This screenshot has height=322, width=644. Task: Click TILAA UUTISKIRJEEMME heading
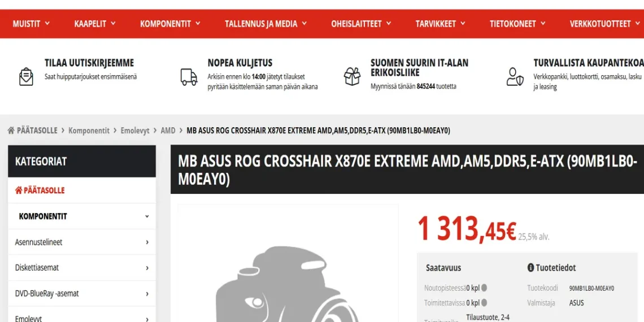[89, 63]
